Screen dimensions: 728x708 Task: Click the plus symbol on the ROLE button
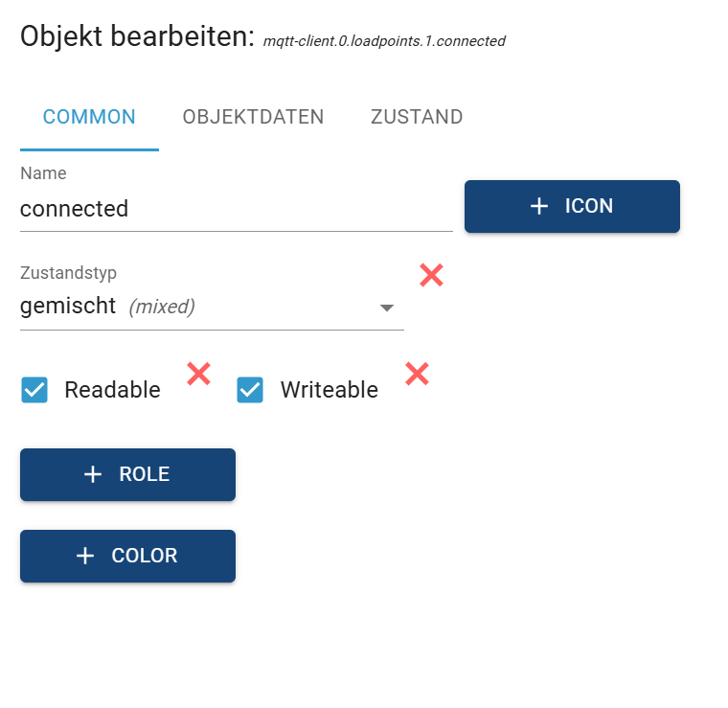click(93, 474)
